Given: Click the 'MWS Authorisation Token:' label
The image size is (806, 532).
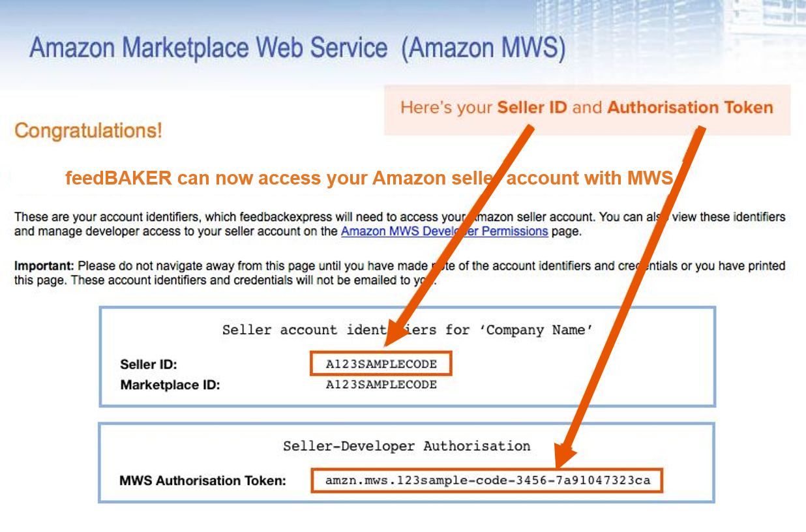Looking at the screenshot, I should pos(203,481).
